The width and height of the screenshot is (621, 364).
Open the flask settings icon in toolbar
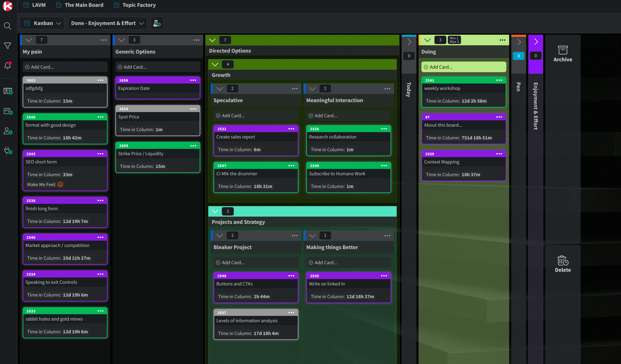coord(157,23)
